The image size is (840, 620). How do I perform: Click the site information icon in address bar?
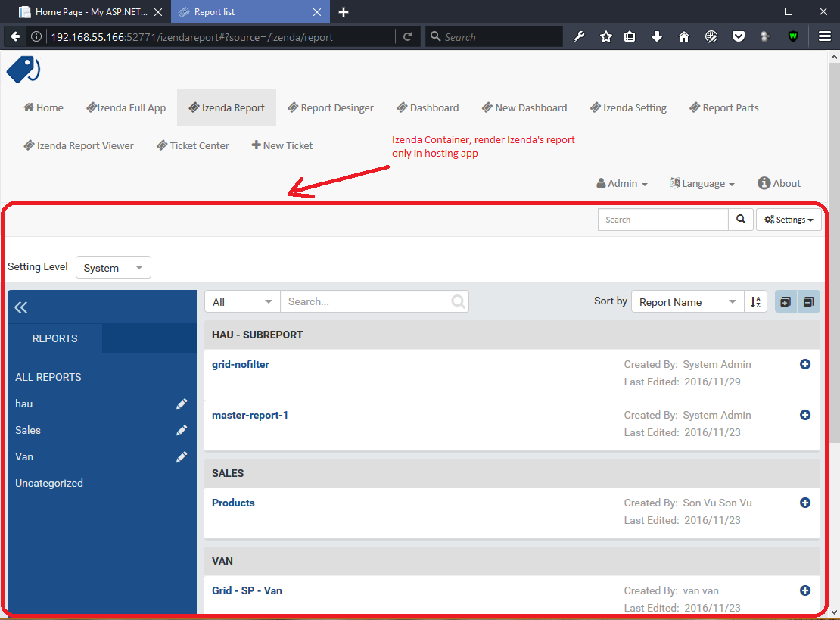click(36, 36)
